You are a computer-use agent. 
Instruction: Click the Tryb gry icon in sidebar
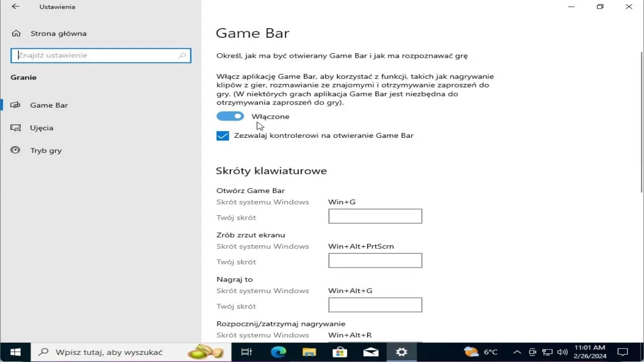click(x=15, y=150)
